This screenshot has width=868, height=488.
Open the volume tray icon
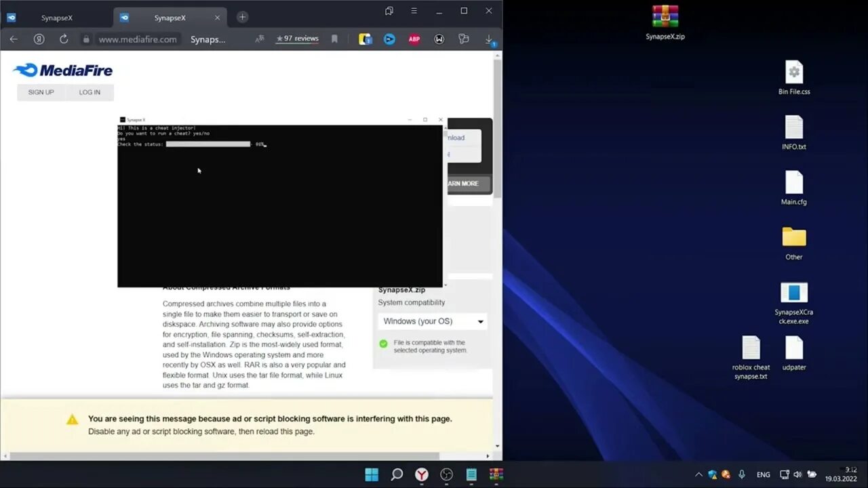(x=797, y=474)
